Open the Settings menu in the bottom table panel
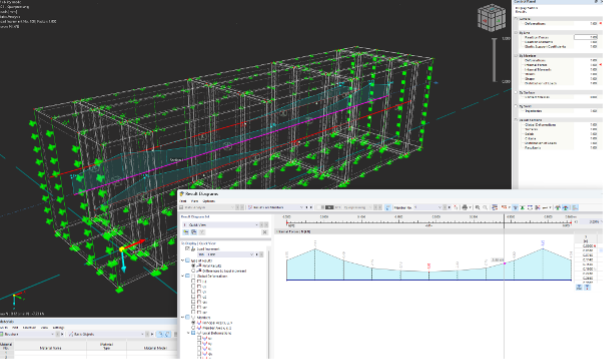The width and height of the screenshot is (604, 360). coord(58,328)
